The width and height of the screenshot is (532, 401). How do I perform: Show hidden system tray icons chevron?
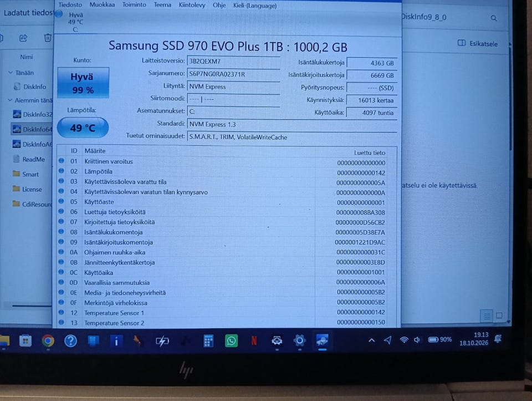(371, 340)
